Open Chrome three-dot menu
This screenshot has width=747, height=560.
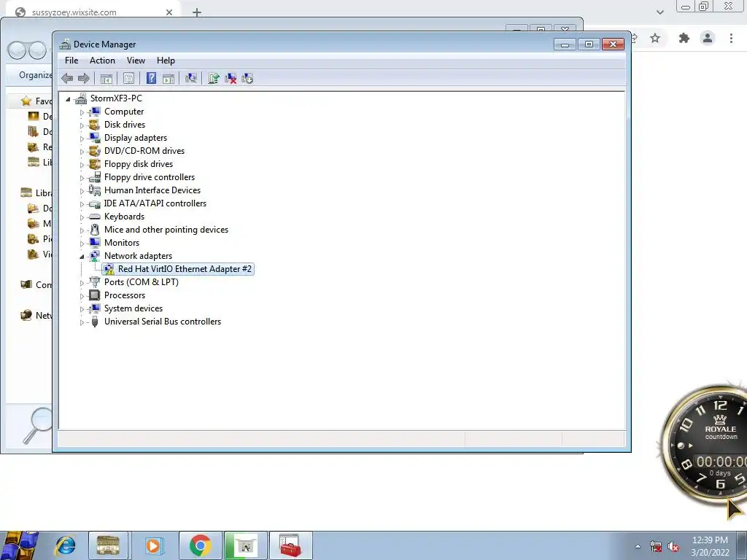click(731, 38)
